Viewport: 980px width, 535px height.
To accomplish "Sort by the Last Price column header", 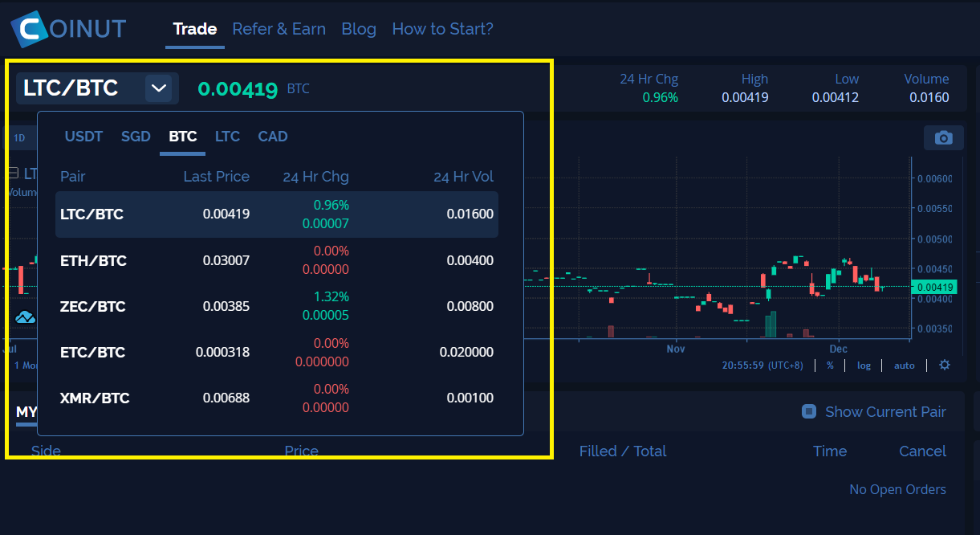I will tap(217, 177).
